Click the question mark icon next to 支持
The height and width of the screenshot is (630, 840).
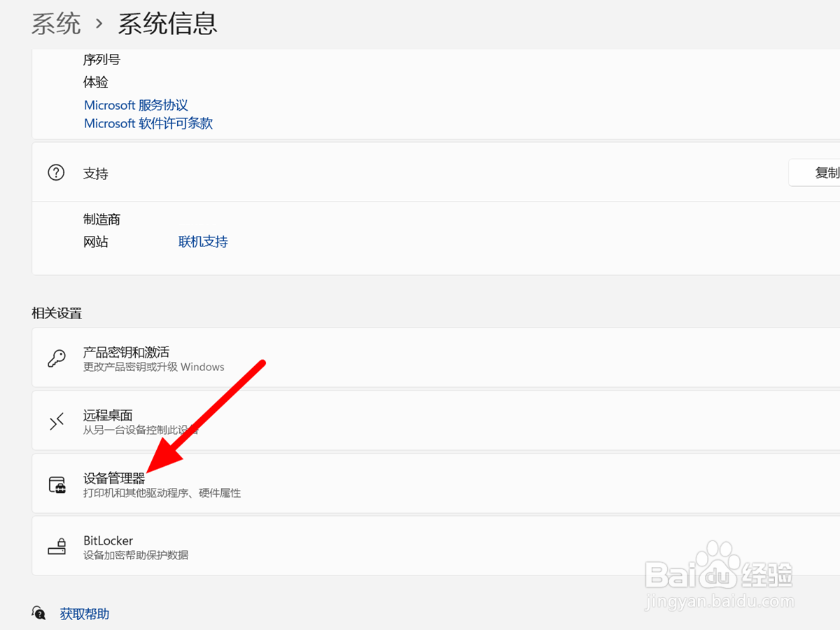coord(56,173)
